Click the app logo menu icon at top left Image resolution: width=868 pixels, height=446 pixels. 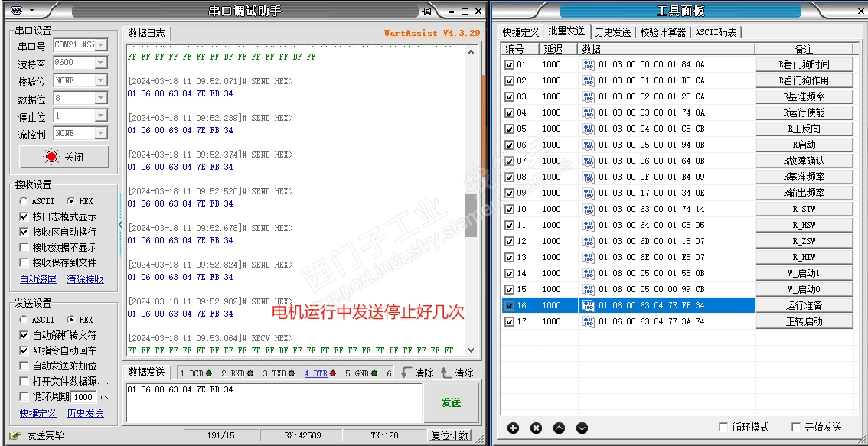click(17, 10)
